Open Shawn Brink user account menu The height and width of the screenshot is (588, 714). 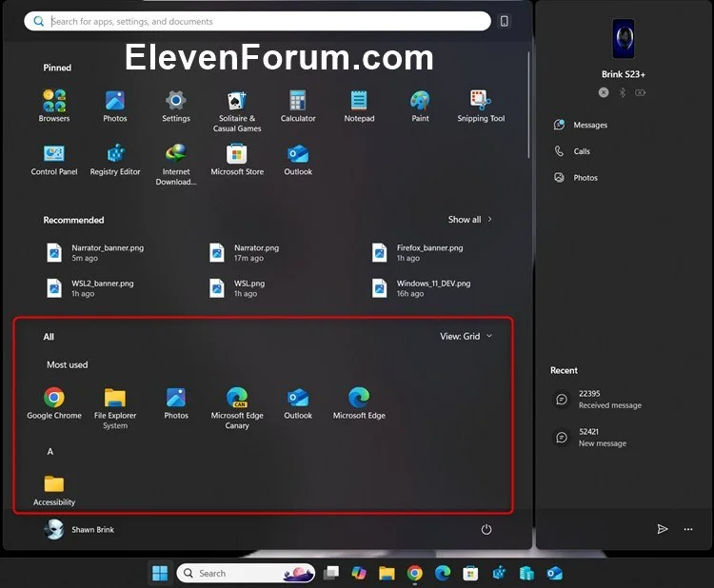79,529
